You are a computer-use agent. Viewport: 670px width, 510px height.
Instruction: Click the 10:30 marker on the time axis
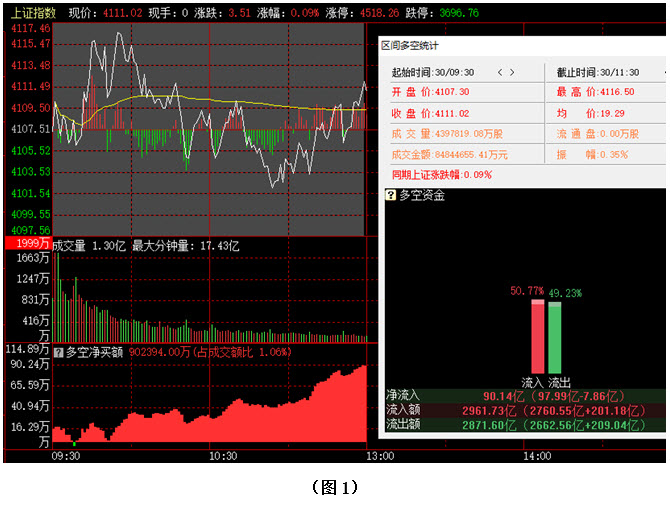tap(222, 456)
